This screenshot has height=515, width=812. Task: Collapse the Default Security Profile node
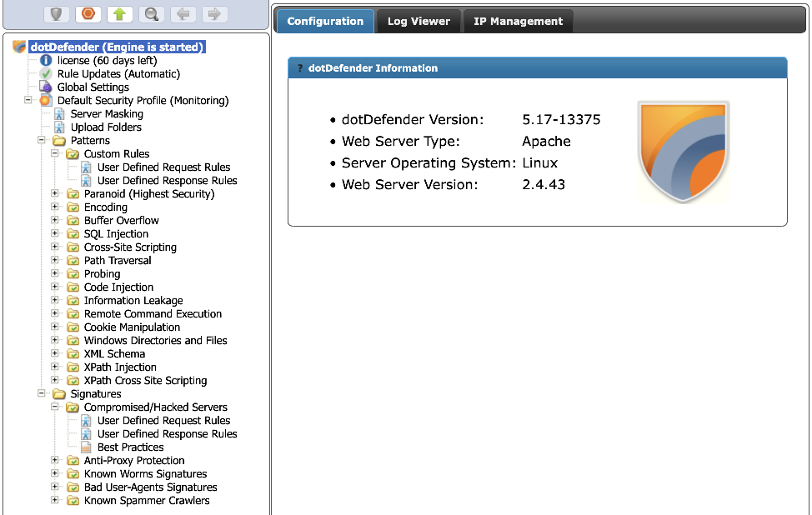pos(28,100)
